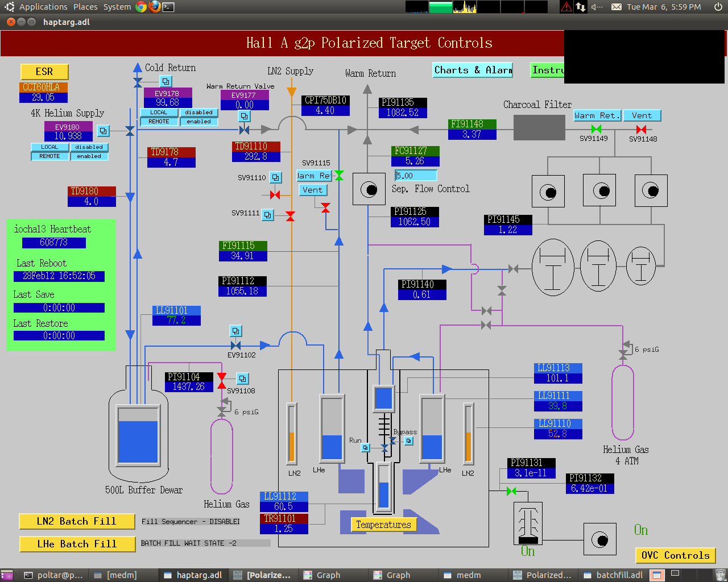
Task: Open network connections indicator
Action: pyautogui.click(x=581, y=7)
